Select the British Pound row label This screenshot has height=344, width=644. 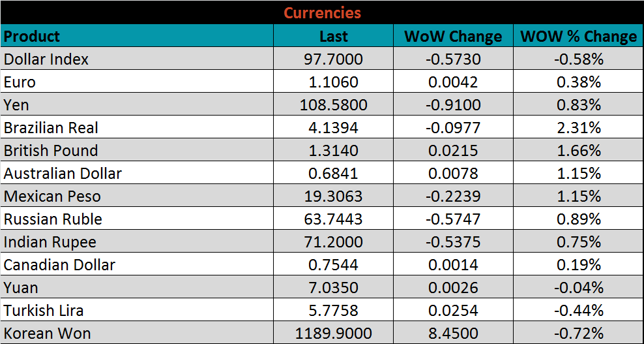click(51, 151)
